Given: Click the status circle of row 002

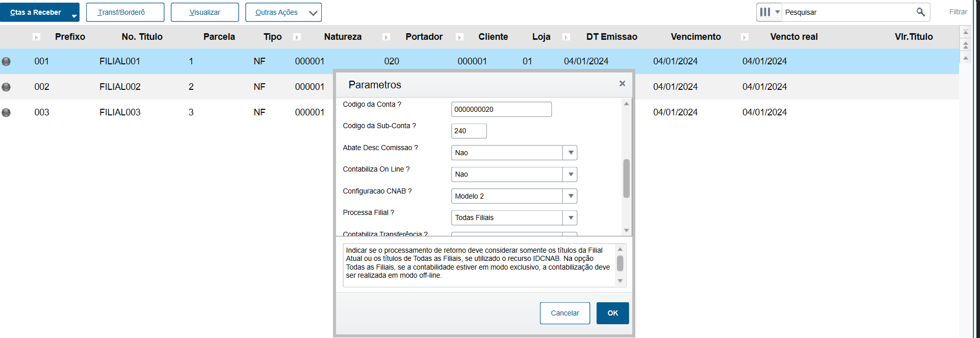Looking at the screenshot, I should [6, 87].
